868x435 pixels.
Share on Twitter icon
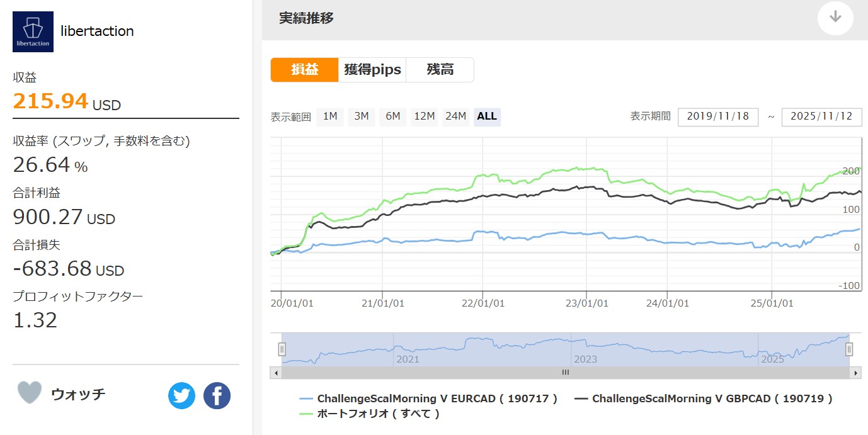coord(181,396)
